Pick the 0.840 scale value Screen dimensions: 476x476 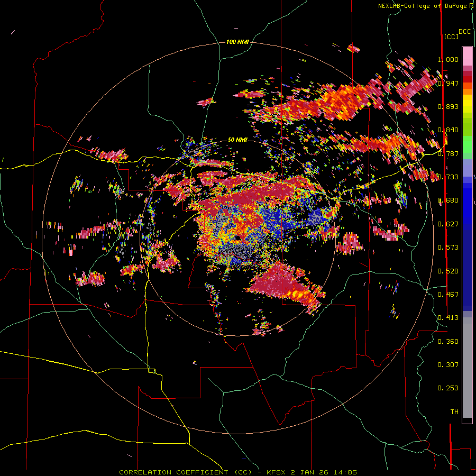[448, 130]
